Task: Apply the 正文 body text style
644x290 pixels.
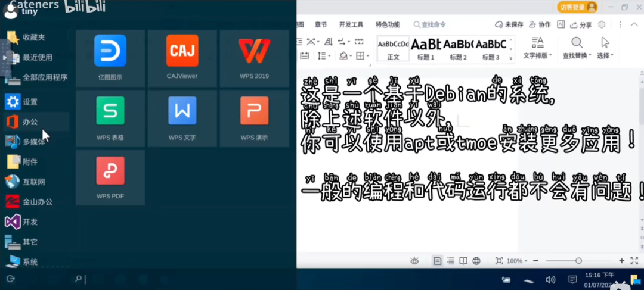Action: 393,49
